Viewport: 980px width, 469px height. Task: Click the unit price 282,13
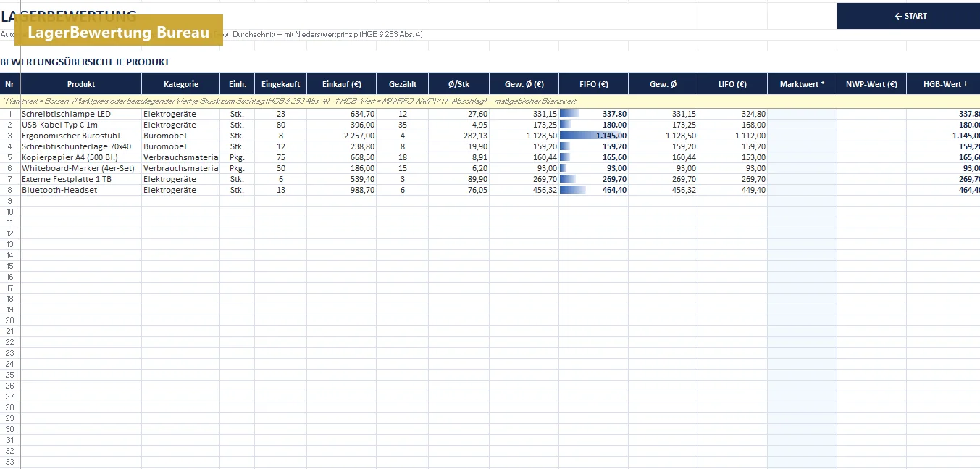click(x=459, y=136)
